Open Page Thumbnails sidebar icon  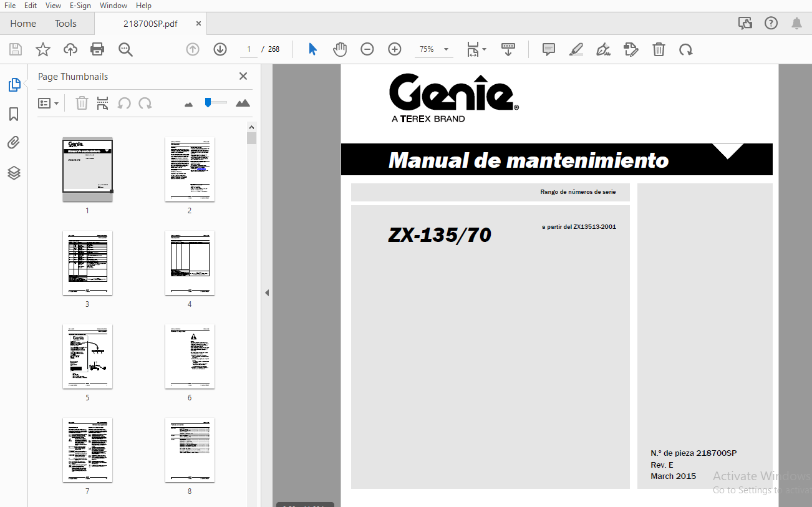tap(14, 85)
